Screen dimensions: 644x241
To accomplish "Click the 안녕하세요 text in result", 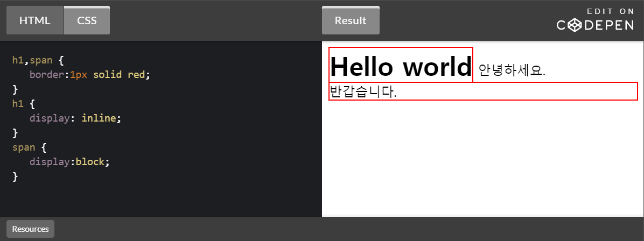I will click(512, 70).
